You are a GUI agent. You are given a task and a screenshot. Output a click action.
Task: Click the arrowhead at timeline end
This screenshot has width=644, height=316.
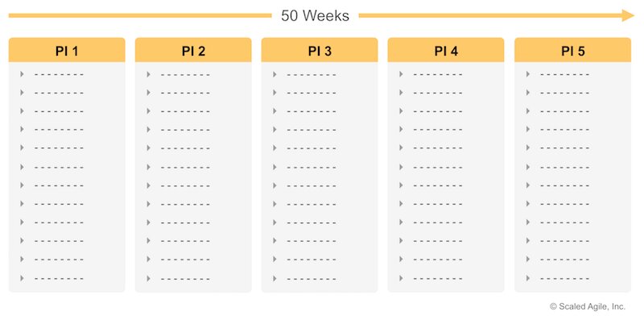[x=628, y=15]
